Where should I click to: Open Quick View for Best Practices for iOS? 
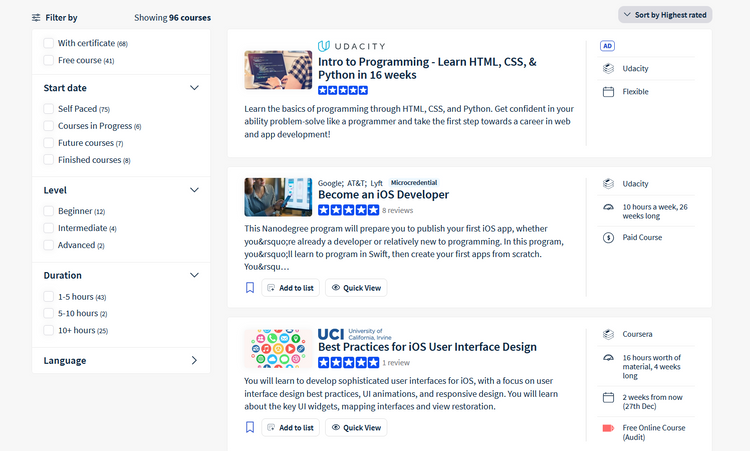click(x=356, y=428)
